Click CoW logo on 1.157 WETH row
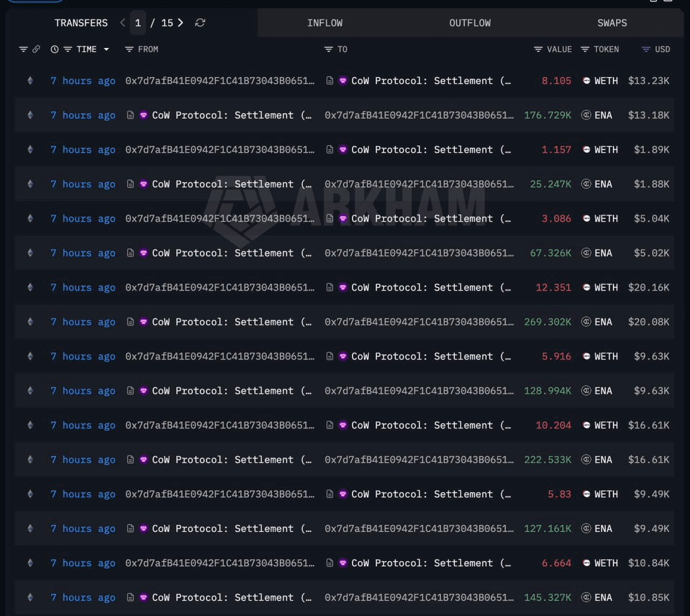The height and width of the screenshot is (616, 690). [342, 149]
